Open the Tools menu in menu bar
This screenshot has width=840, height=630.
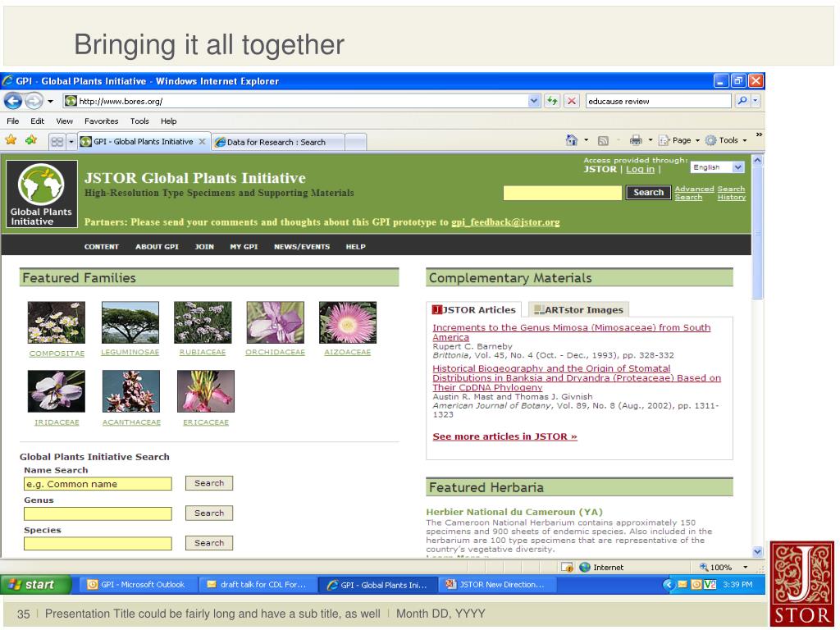139,121
